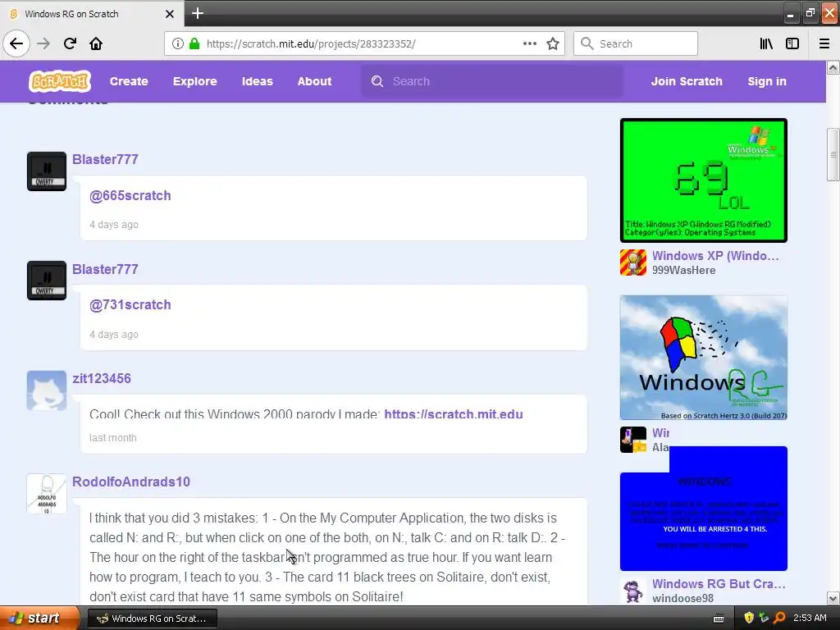Click the 'last month' comment timestamp
840x630 pixels.
click(113, 438)
